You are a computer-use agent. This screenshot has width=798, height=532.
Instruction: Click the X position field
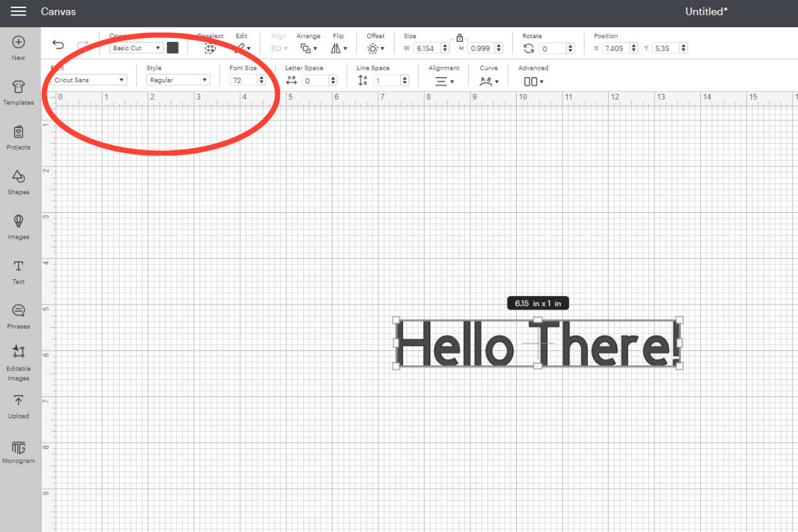[616, 48]
